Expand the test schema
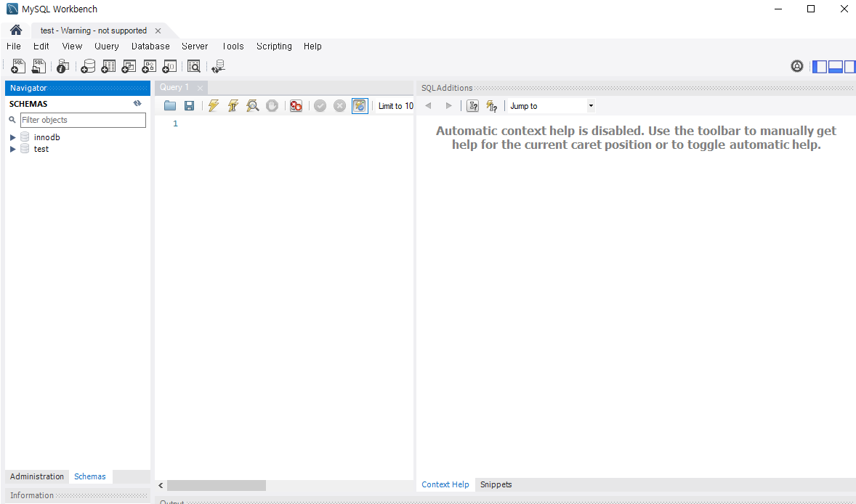Image resolution: width=856 pixels, height=504 pixels. click(12, 149)
